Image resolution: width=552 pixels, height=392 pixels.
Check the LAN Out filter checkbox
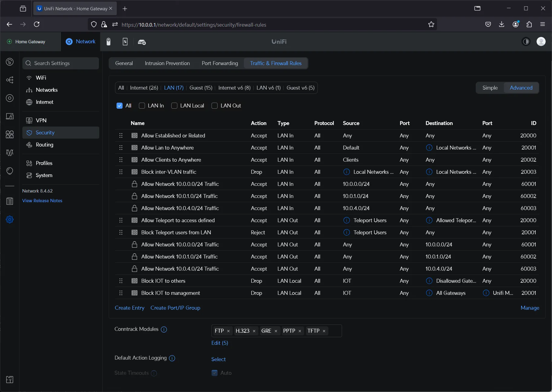pos(215,106)
